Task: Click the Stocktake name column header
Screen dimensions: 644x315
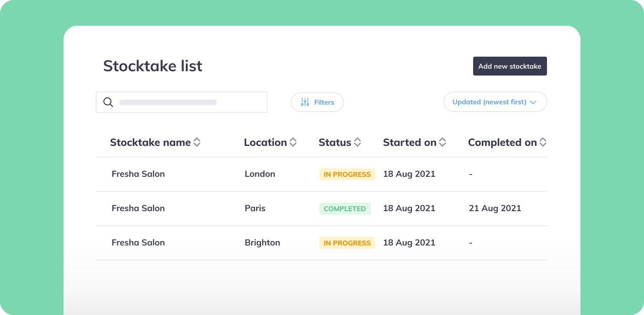Action: 150,142
